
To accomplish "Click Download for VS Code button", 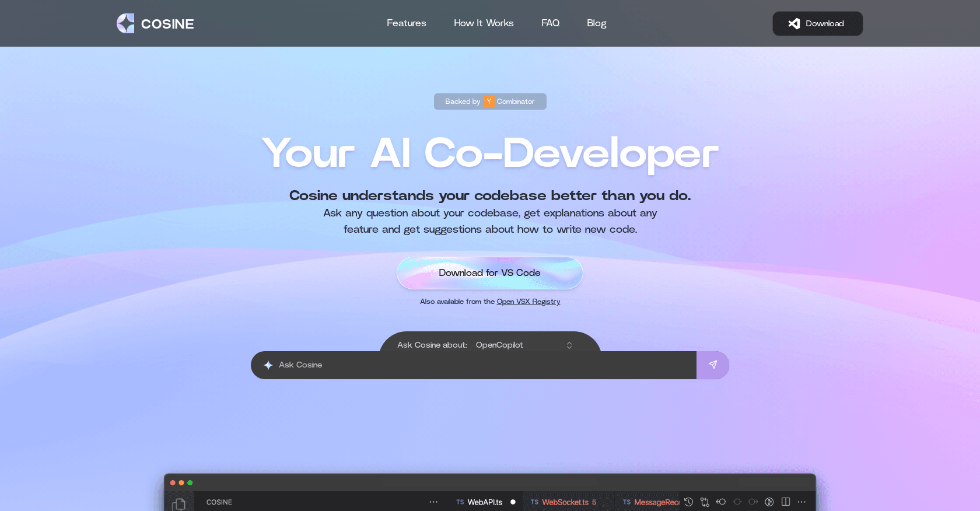I will click(489, 273).
